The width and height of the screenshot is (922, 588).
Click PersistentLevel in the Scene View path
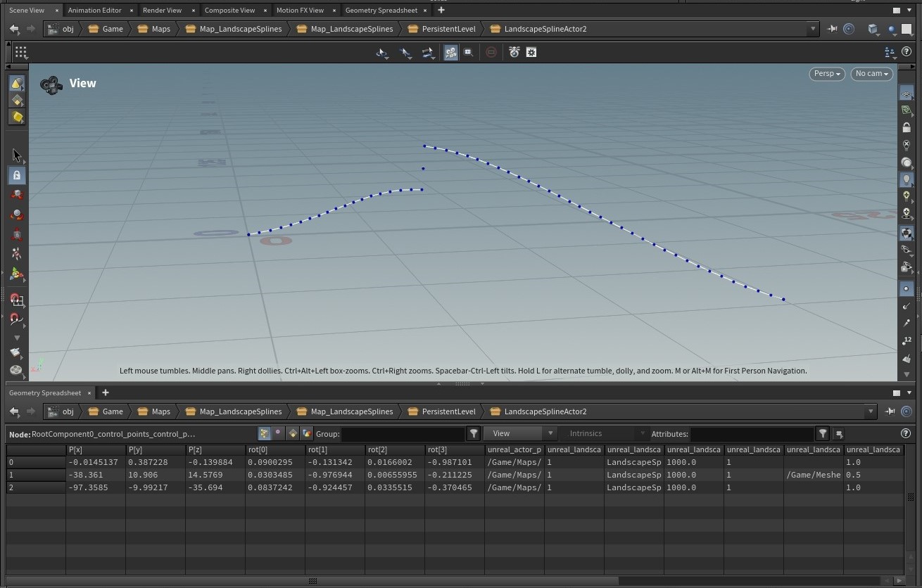[448, 29]
